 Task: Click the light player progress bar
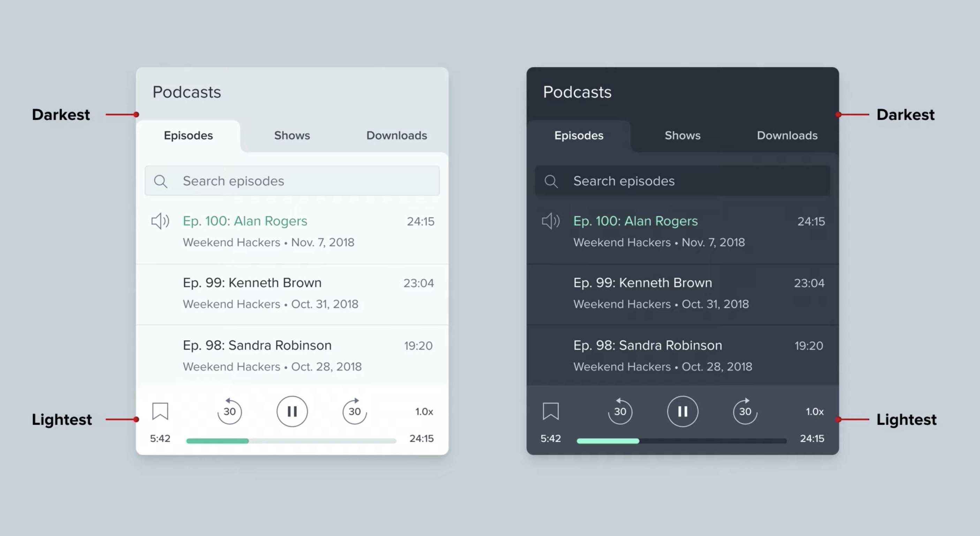click(292, 441)
